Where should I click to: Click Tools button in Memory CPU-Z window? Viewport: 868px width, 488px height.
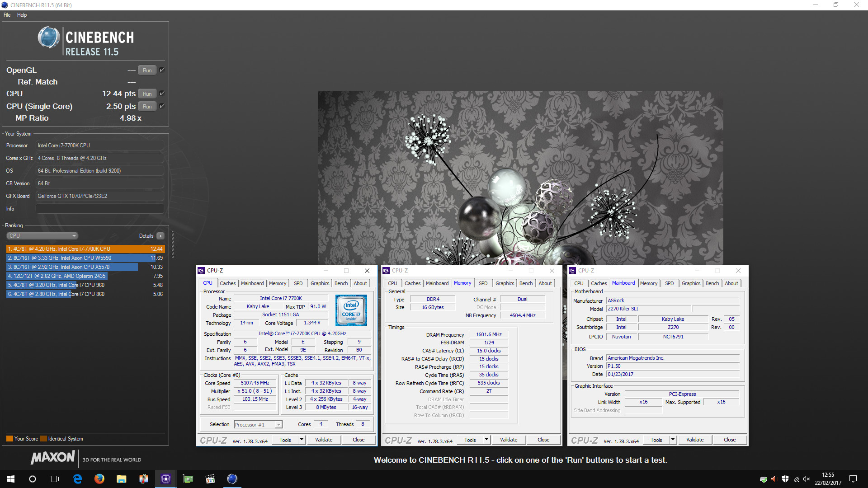[x=470, y=440]
